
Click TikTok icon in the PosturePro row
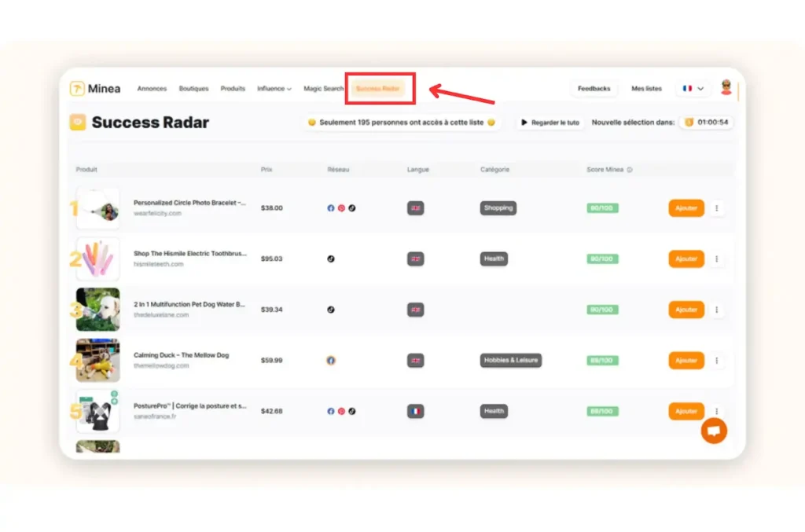pyautogui.click(x=351, y=411)
